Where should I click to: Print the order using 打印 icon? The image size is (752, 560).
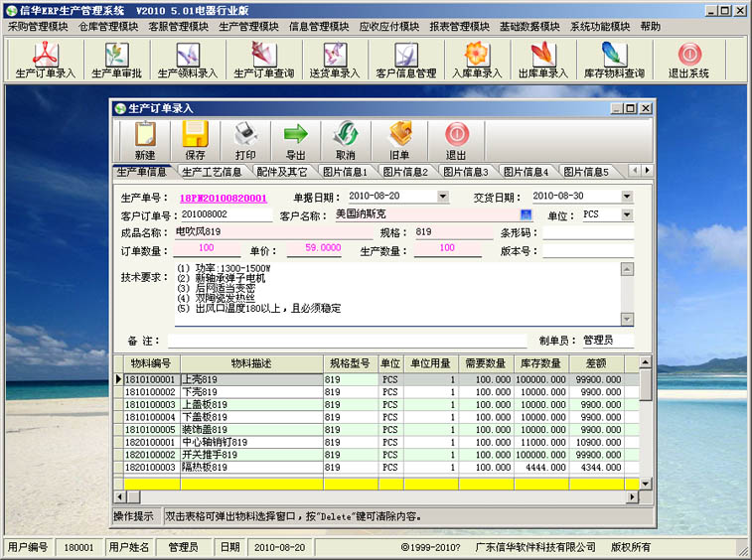pyautogui.click(x=245, y=140)
